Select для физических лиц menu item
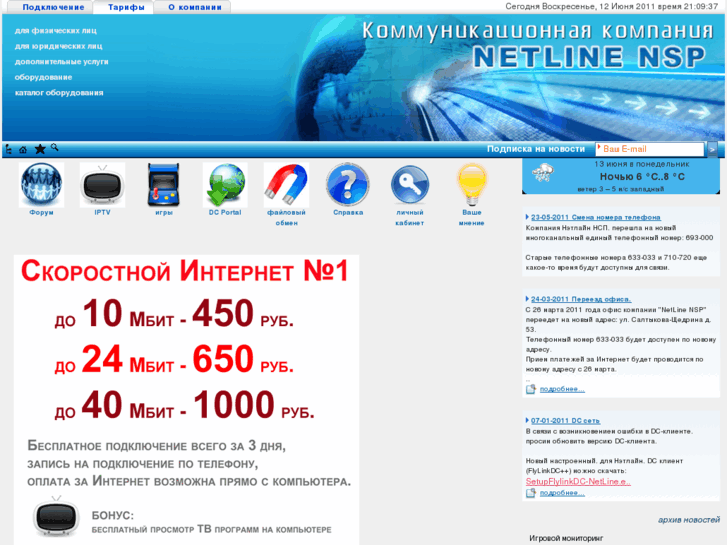 pyautogui.click(x=56, y=31)
